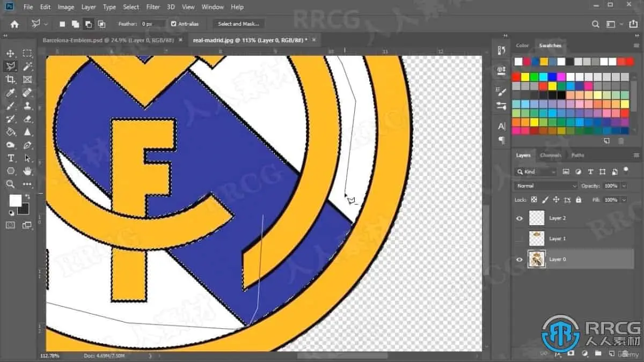
Task: Select the Polygon shape tool
Action: [x=10, y=171]
